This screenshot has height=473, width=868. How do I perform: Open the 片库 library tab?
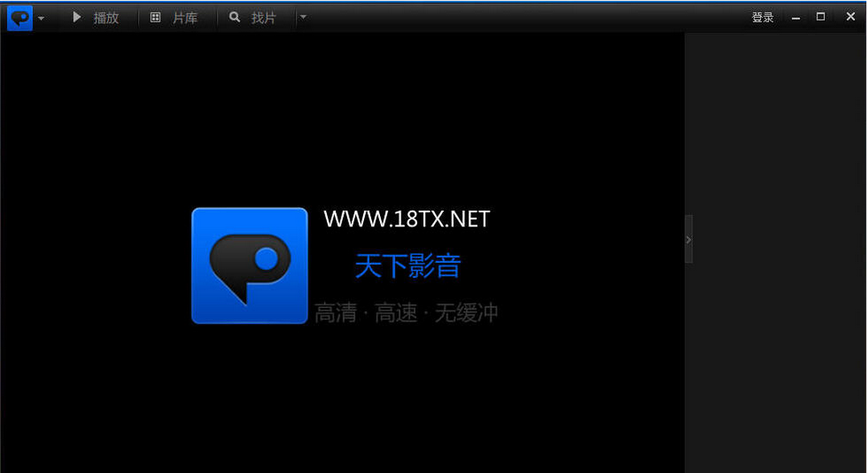(x=174, y=18)
